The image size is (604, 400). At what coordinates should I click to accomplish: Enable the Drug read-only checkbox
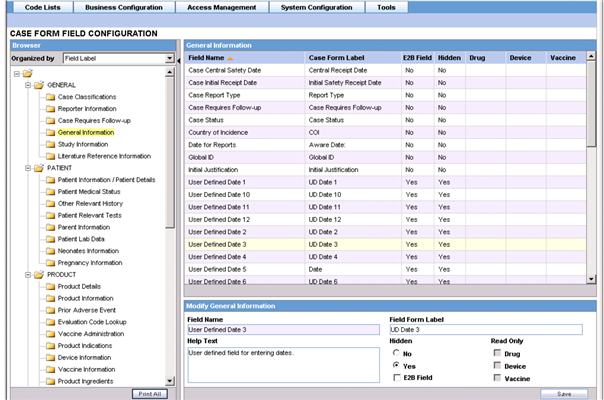(496, 353)
